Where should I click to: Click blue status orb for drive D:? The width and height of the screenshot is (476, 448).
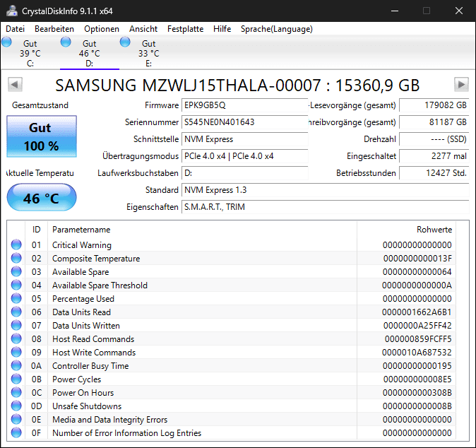66,42
